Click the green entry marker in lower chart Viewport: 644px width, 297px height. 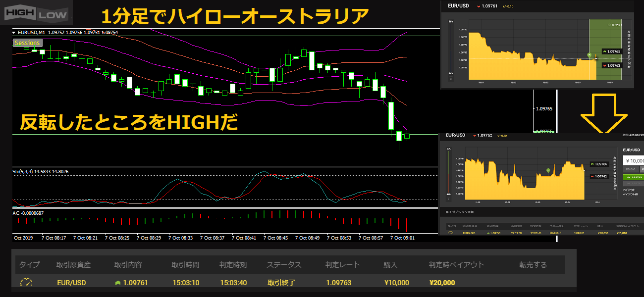548,170
